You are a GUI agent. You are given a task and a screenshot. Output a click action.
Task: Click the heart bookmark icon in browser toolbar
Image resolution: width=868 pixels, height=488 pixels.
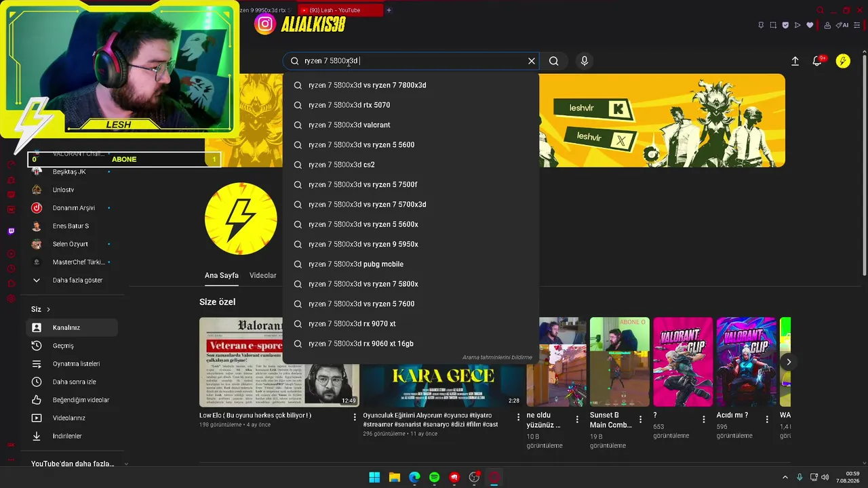[x=810, y=25]
